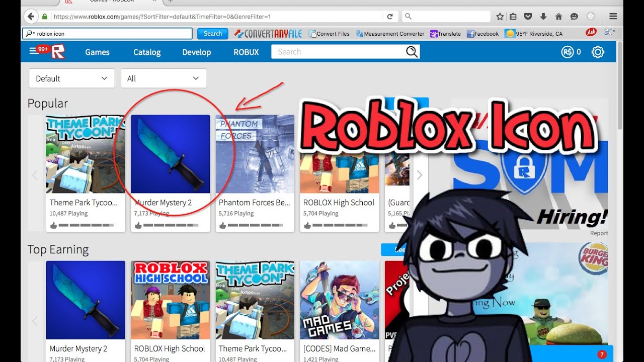Open the Translate toolbar link

[x=446, y=34]
